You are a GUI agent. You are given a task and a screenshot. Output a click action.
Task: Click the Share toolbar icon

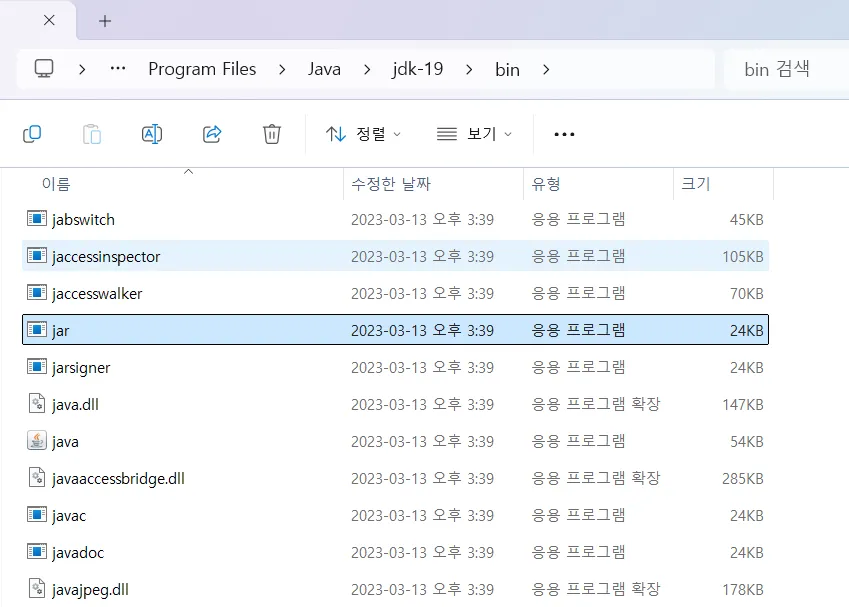pos(212,134)
